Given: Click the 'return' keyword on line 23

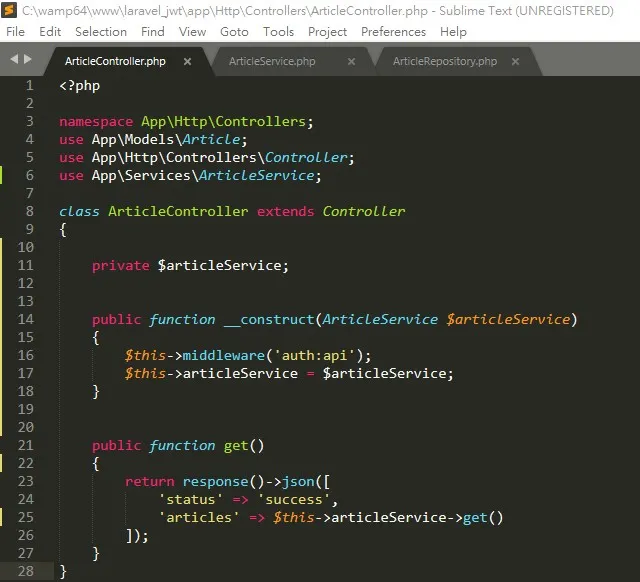Looking at the screenshot, I should coord(149,482).
